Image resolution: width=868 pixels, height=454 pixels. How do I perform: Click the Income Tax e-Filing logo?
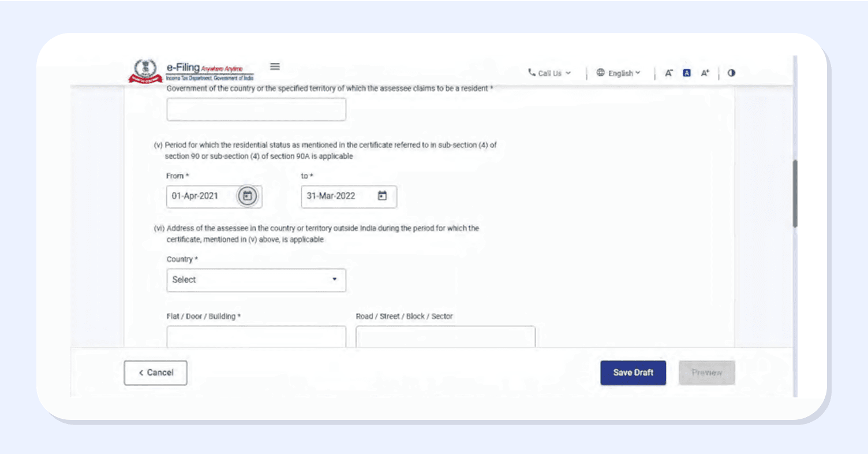[x=190, y=71]
